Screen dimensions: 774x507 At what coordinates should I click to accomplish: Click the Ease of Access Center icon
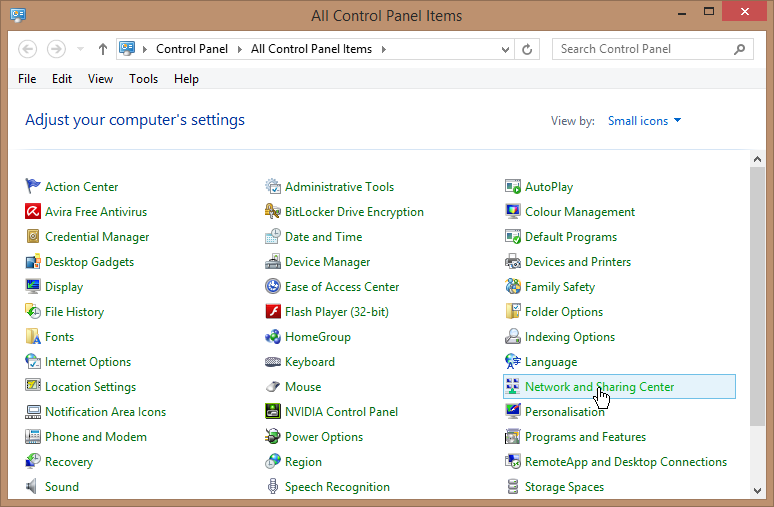272,286
